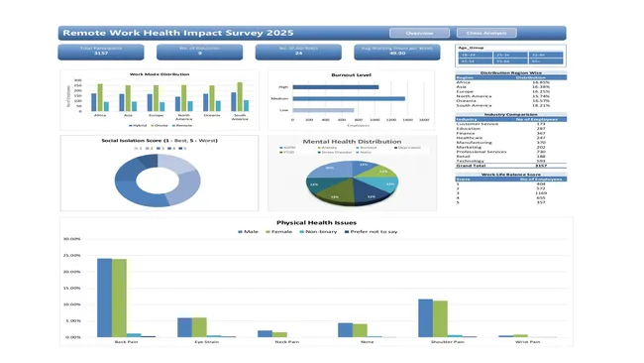Image resolution: width=644 pixels, height=363 pixels.
Task: Select the Prefer not to say legend entry
Action: pos(371,232)
